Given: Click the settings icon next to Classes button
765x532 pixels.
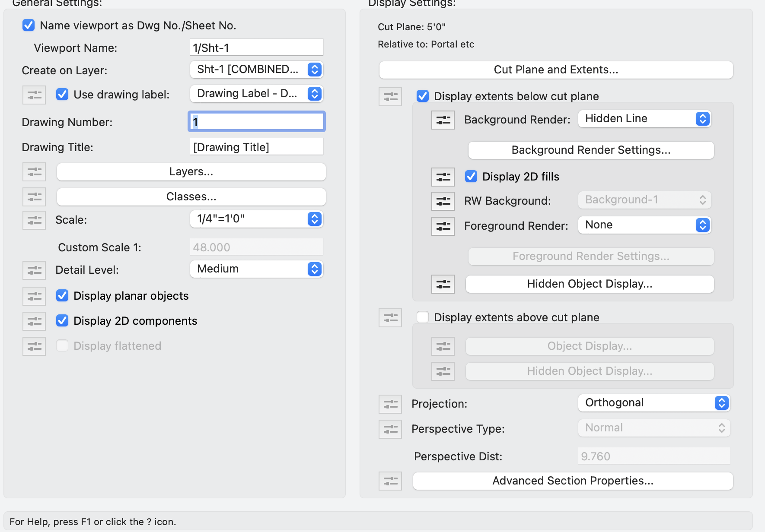Looking at the screenshot, I should point(34,197).
